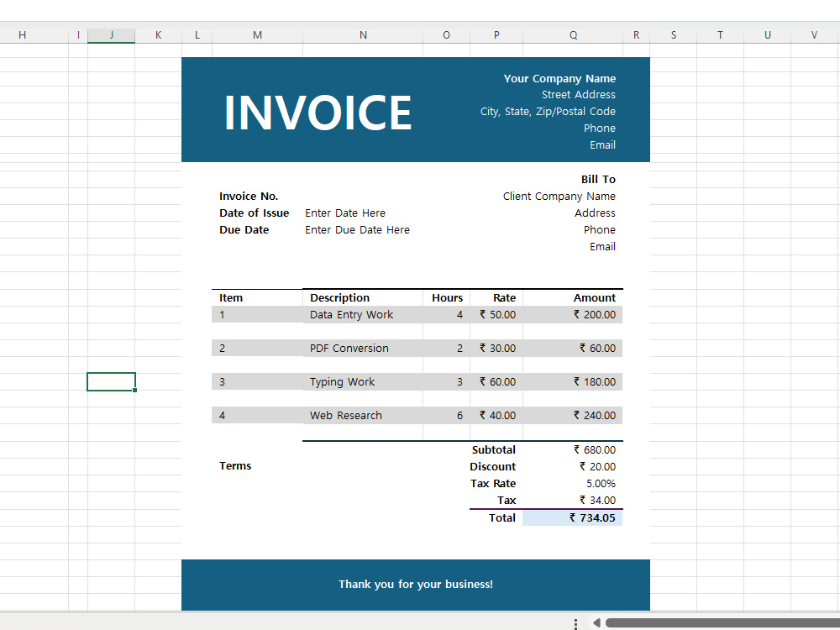This screenshot has width=840, height=630.
Task: Click the 'Invoice No.' label cell
Action: tap(249, 196)
